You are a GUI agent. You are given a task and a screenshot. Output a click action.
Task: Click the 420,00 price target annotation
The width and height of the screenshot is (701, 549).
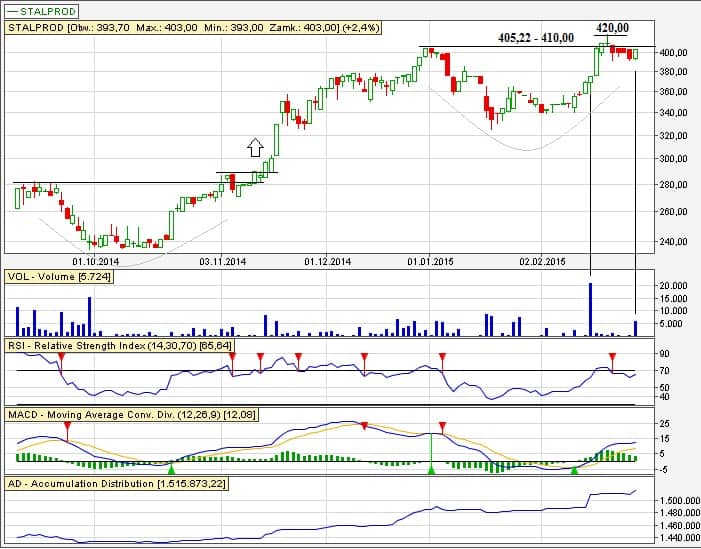click(612, 27)
